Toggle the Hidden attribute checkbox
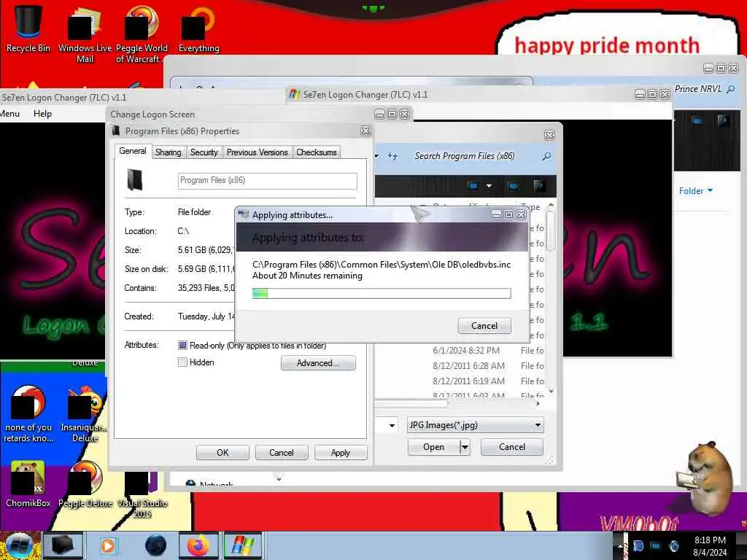This screenshot has width=747, height=560. tap(182, 362)
